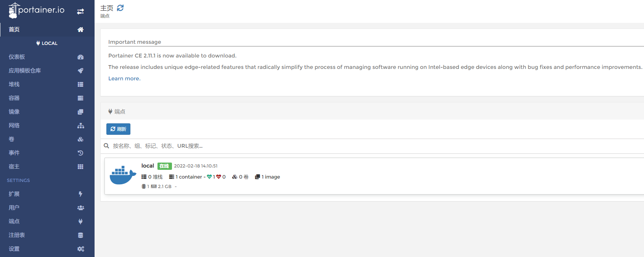Click the events history icon
The width and height of the screenshot is (644, 257).
(80, 153)
